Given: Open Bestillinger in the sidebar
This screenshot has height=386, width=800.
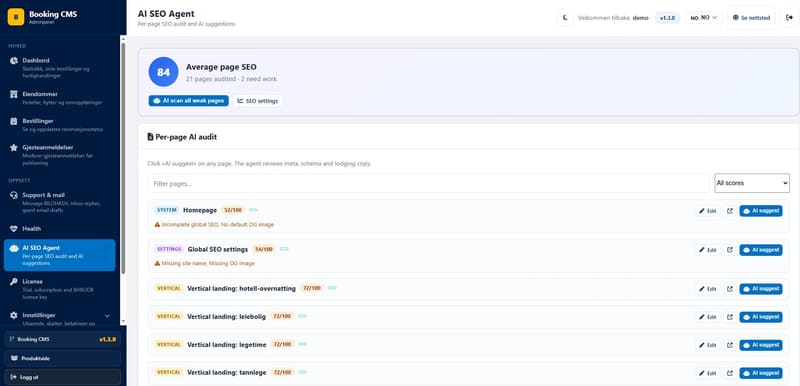Looking at the screenshot, I should (x=60, y=125).
